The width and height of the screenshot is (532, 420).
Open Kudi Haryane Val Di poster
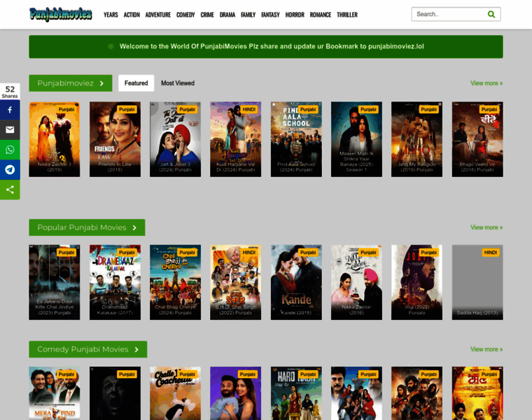coord(235,139)
